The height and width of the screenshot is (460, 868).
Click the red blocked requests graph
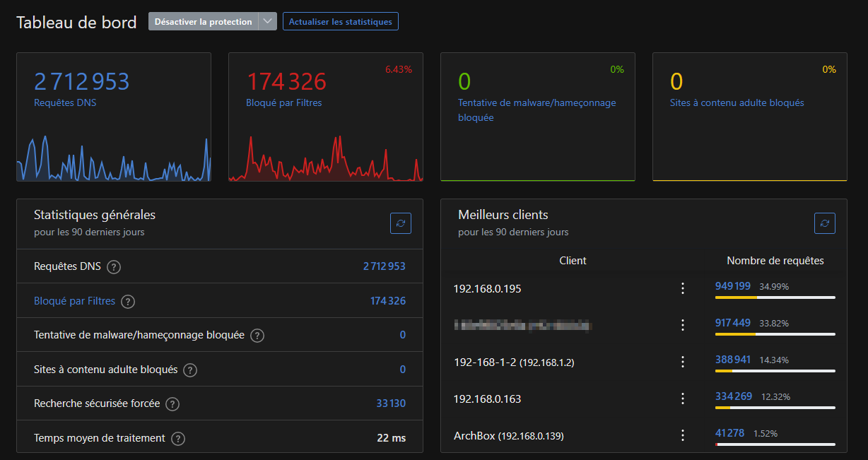pyautogui.click(x=325, y=160)
